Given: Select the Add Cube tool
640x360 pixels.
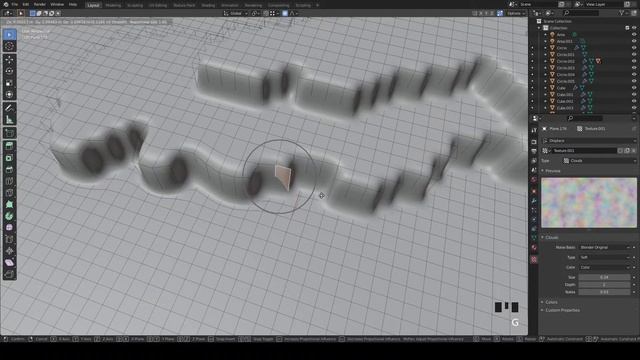Looking at the screenshot, I should tap(9, 133).
